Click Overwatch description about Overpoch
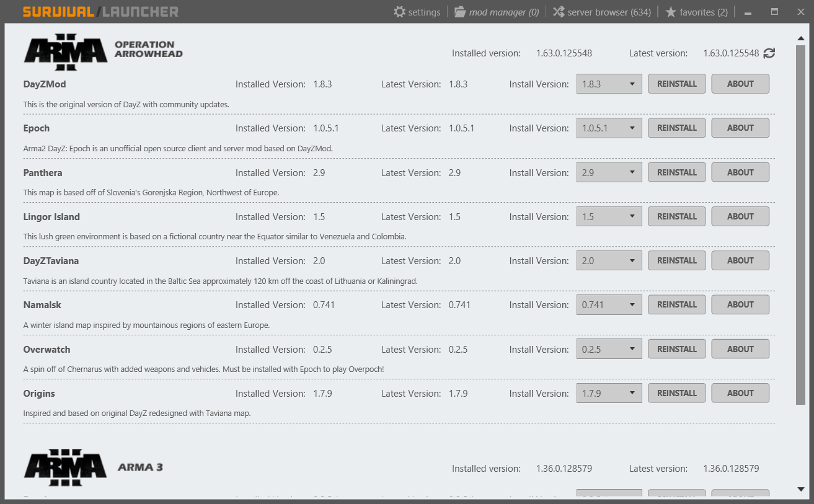814x504 pixels. [203, 369]
